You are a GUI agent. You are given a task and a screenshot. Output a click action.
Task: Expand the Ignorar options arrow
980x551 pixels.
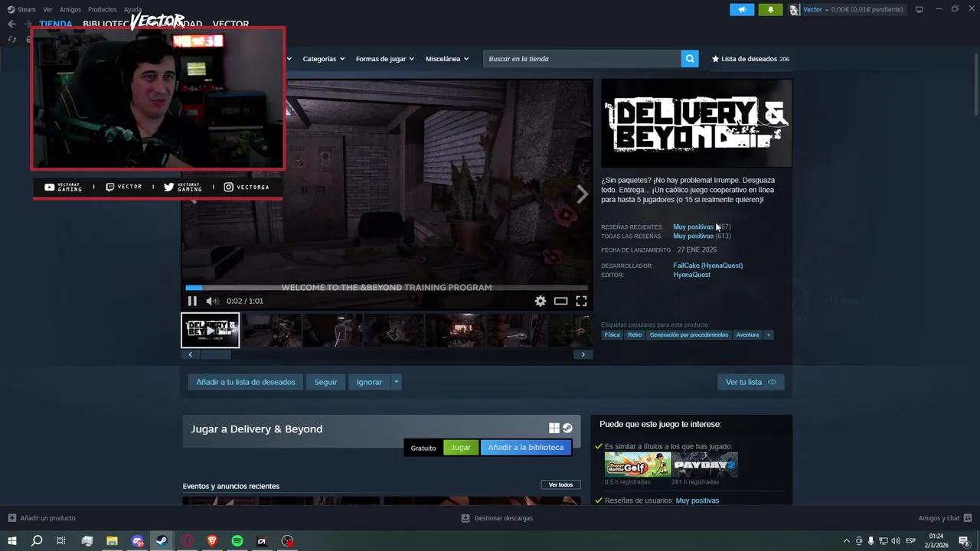coord(396,382)
